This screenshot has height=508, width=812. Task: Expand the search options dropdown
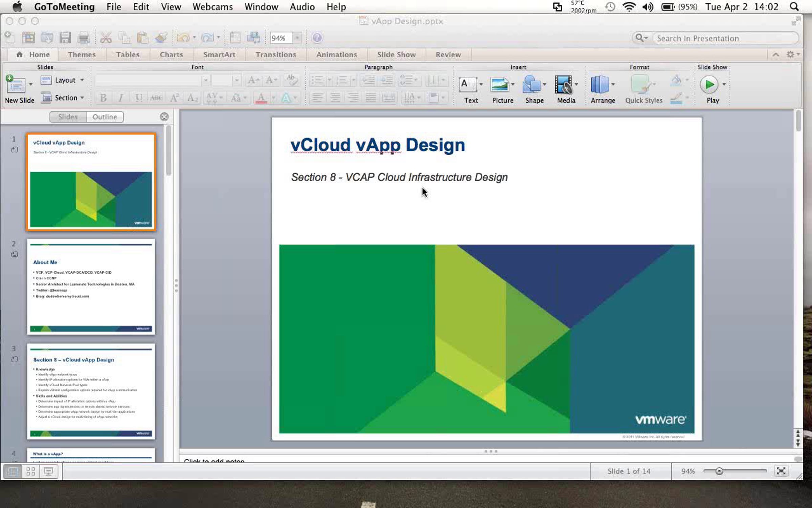(641, 38)
